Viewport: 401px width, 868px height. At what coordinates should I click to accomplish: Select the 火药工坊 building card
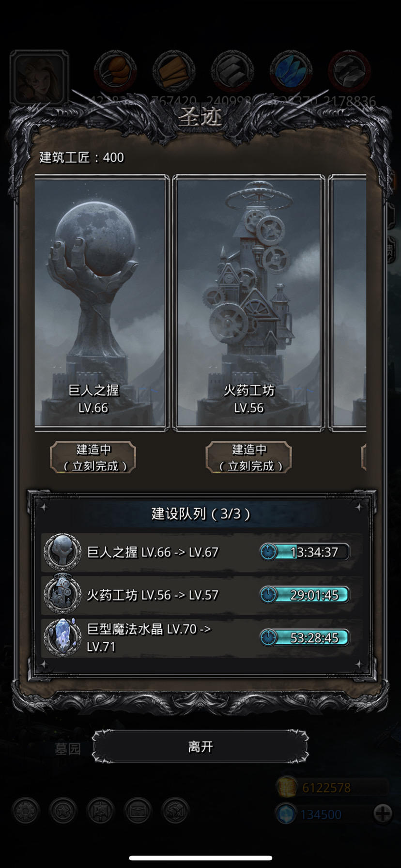pyautogui.click(x=249, y=303)
